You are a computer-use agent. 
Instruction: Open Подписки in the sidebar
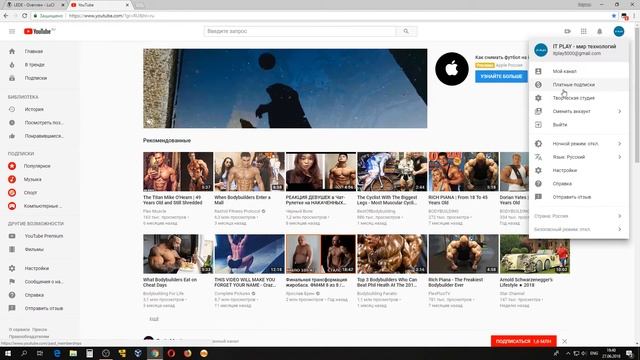pos(40,78)
